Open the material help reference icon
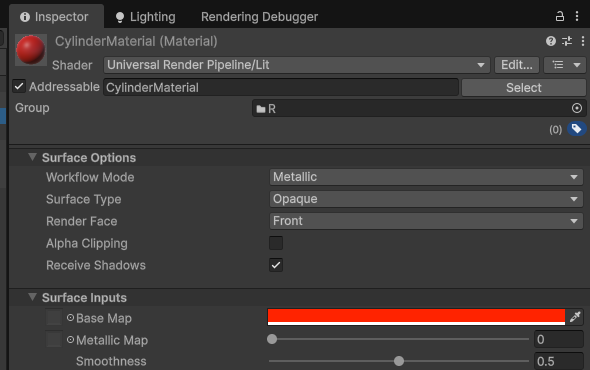The height and width of the screenshot is (370, 590). pos(551,41)
